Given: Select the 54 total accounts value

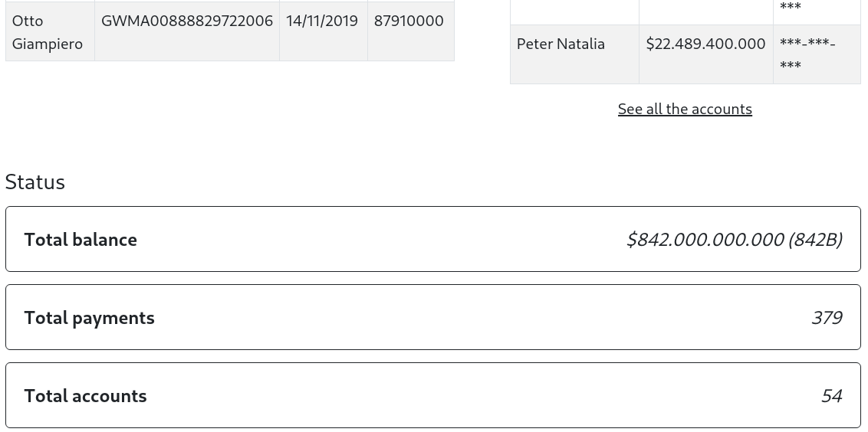Looking at the screenshot, I should (831, 395).
